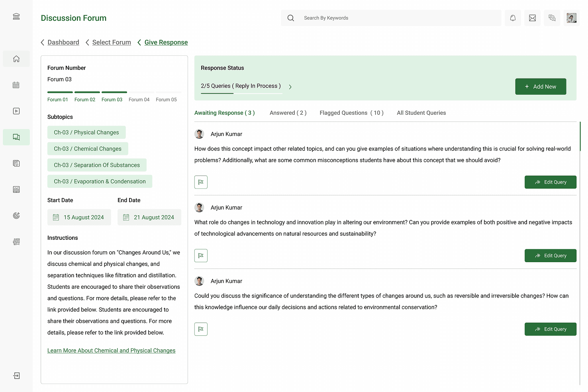This screenshot has width=588, height=392.
Task: Open Learn More About Chemical and Physical Changes link
Action: click(x=112, y=351)
